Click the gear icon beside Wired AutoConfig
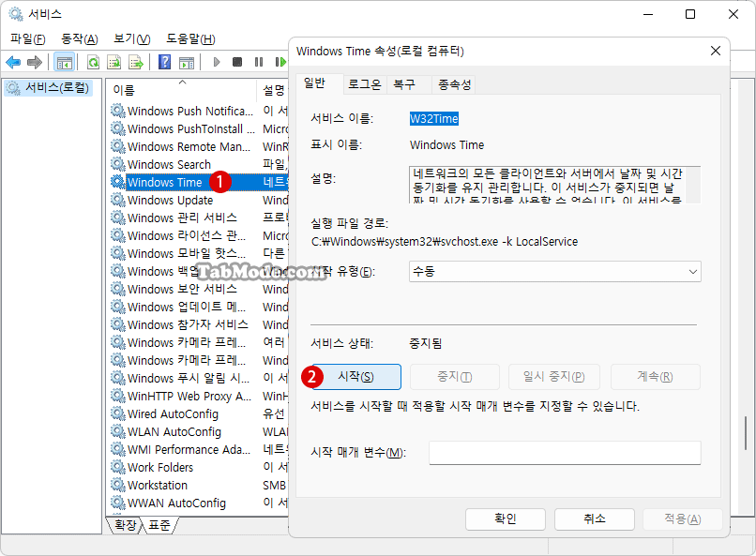This screenshot has width=756, height=556. coord(117,413)
